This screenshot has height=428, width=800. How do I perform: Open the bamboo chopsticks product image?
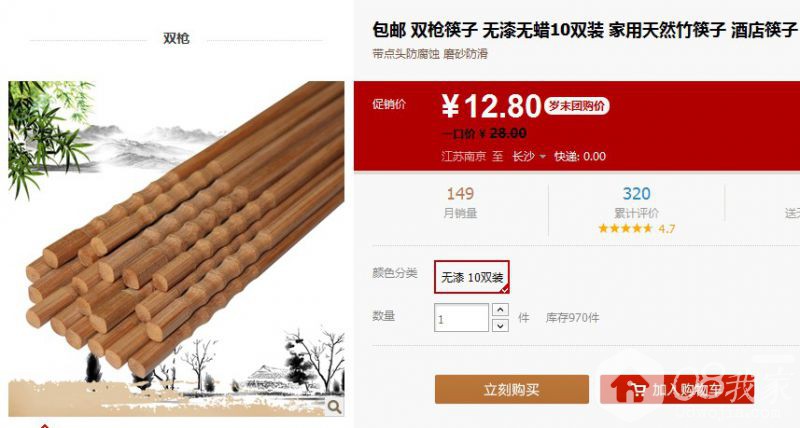(177, 248)
